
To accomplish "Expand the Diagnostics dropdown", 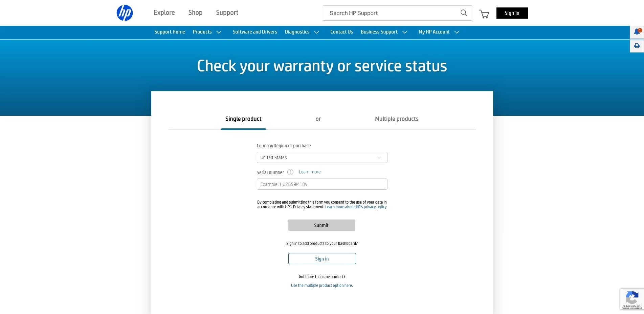I will (302, 32).
